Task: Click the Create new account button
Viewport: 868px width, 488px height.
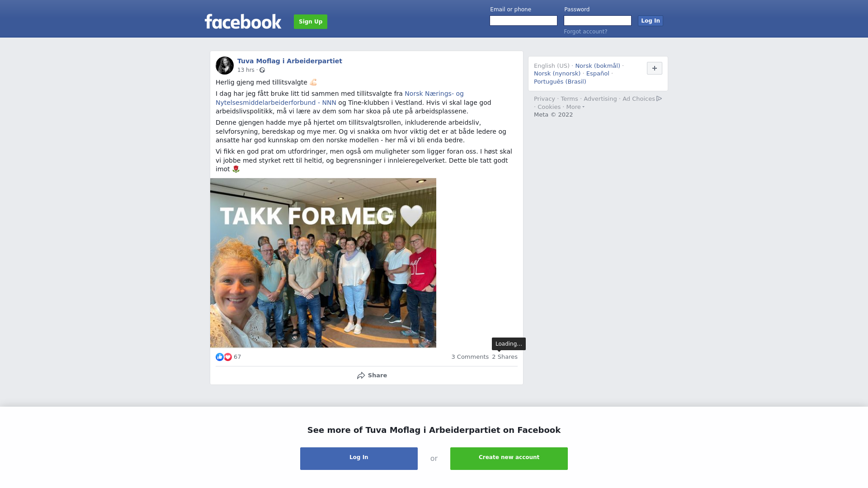Action: (x=509, y=459)
